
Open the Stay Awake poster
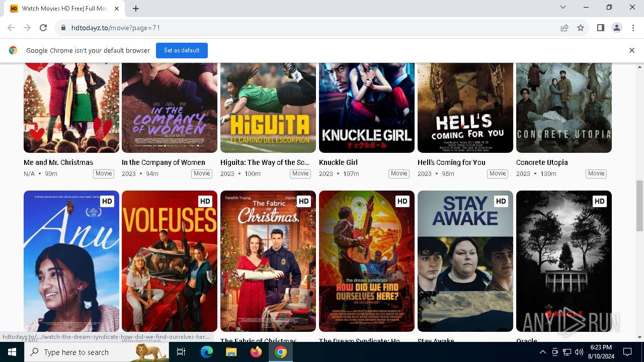click(x=465, y=261)
